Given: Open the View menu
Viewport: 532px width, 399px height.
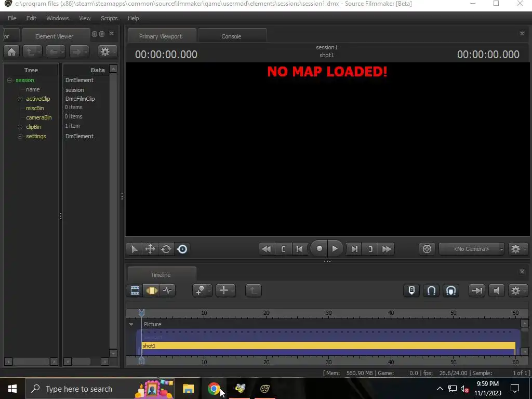Looking at the screenshot, I should coord(85,18).
